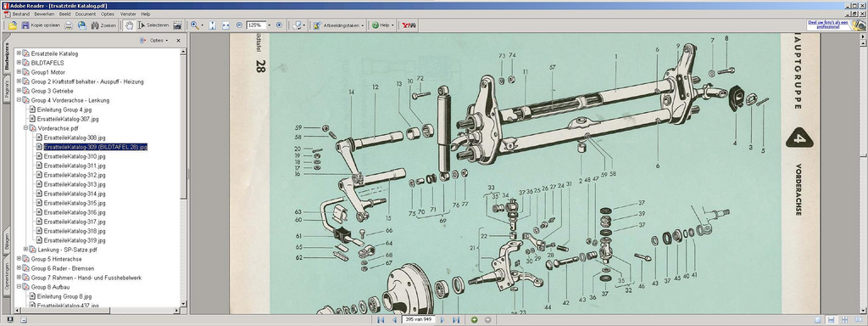Print the document with printer icon

69,25
